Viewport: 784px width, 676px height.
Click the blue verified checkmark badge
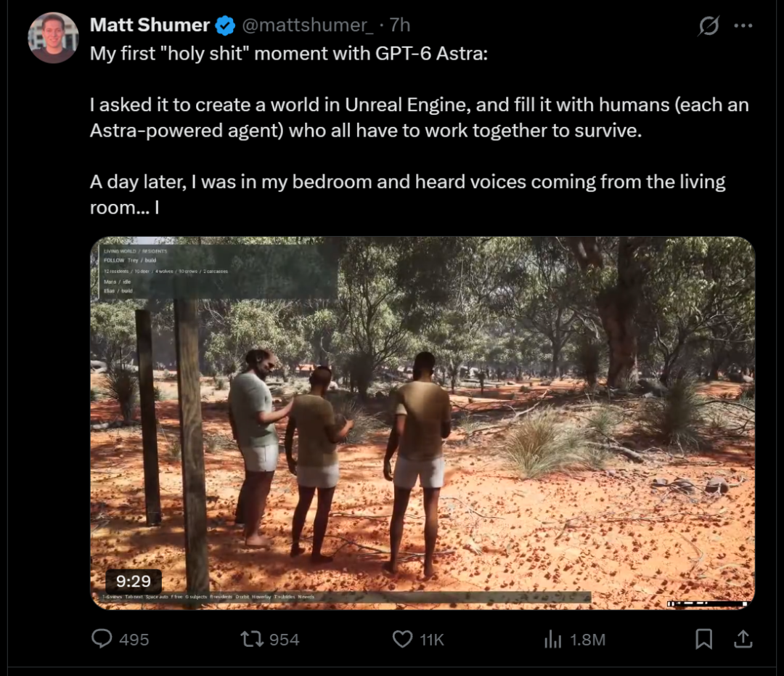point(225,25)
